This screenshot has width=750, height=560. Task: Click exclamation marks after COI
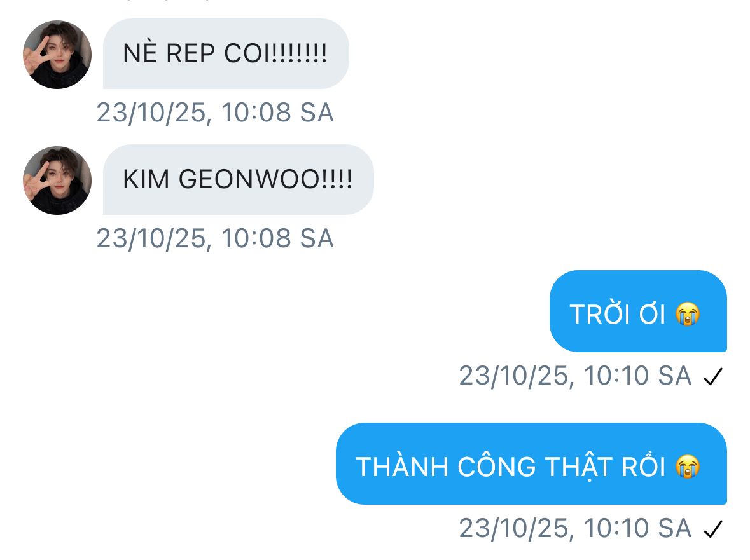coord(299,53)
